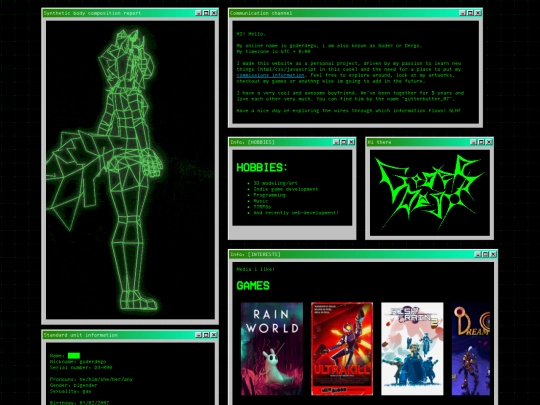
Task: Click the "3D modeling/art" hobby item
Action: 276,183
